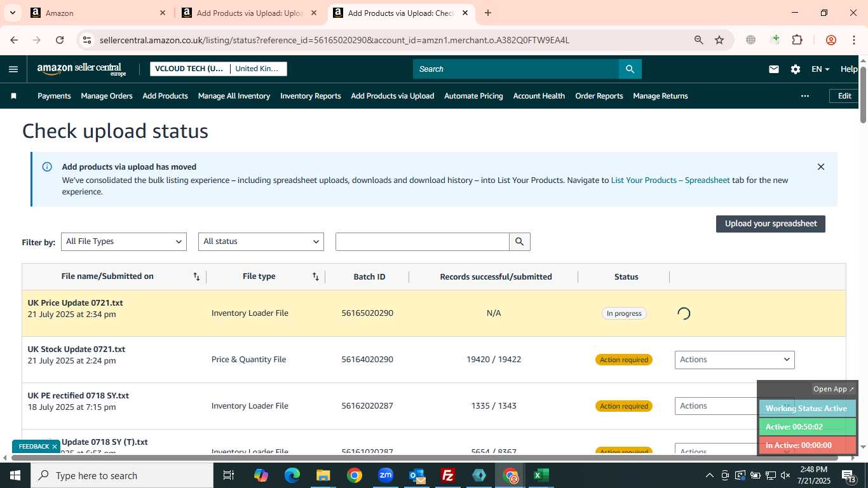This screenshot has width=868, height=488.
Task: Open Account Health nav item
Action: point(539,96)
